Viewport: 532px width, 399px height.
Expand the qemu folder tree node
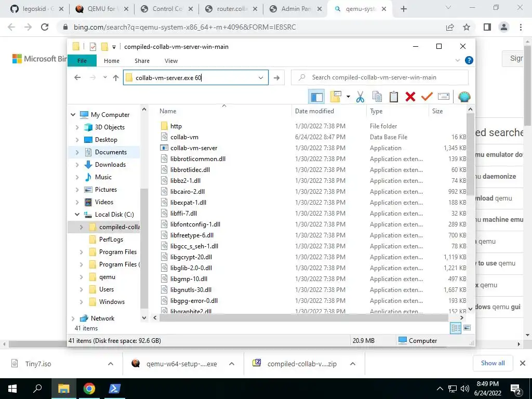pos(81,277)
